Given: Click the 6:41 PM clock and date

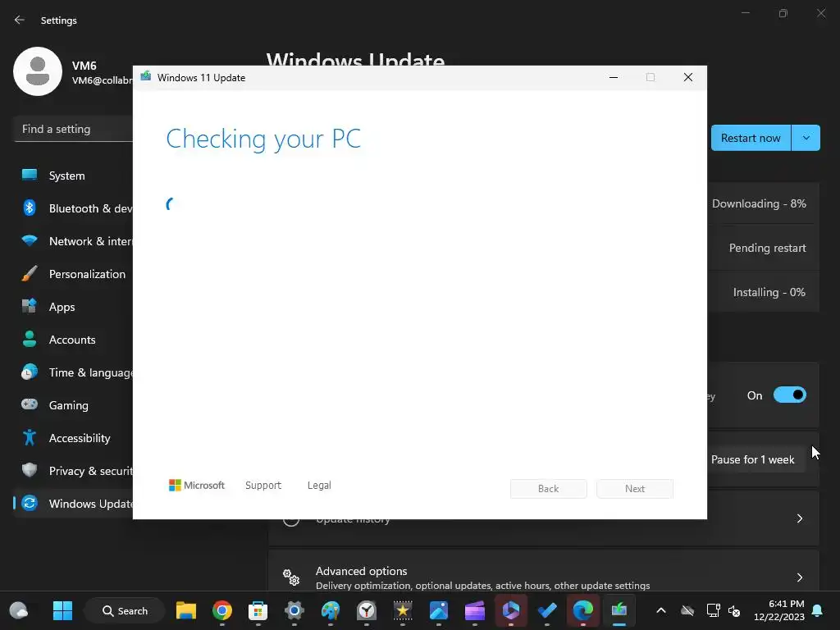Looking at the screenshot, I should (x=779, y=610).
